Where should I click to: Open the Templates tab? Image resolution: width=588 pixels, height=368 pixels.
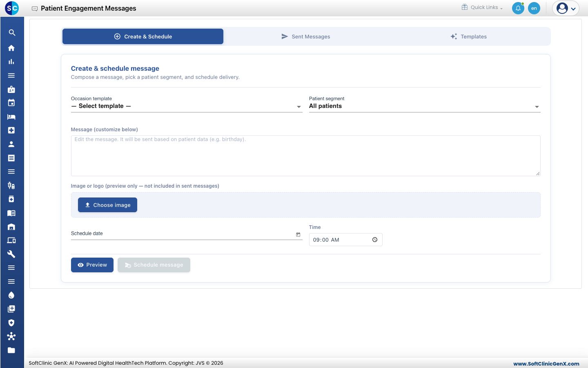click(468, 36)
